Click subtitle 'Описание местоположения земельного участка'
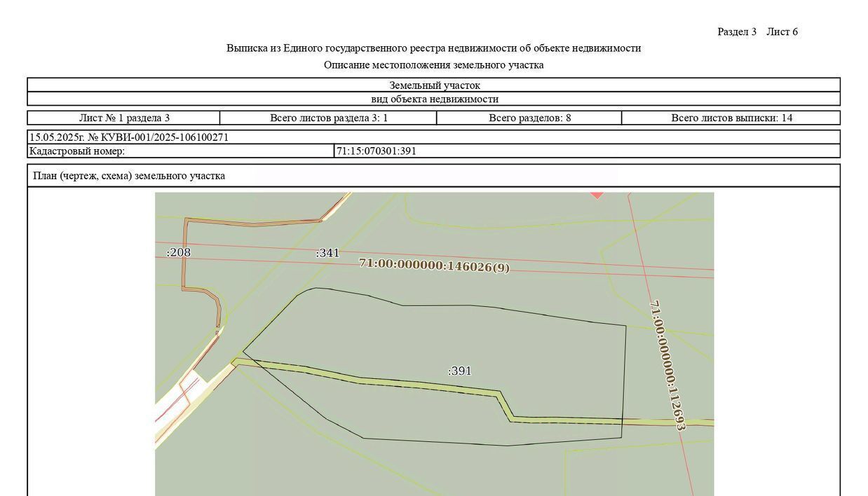The image size is (868, 496). [x=433, y=65]
